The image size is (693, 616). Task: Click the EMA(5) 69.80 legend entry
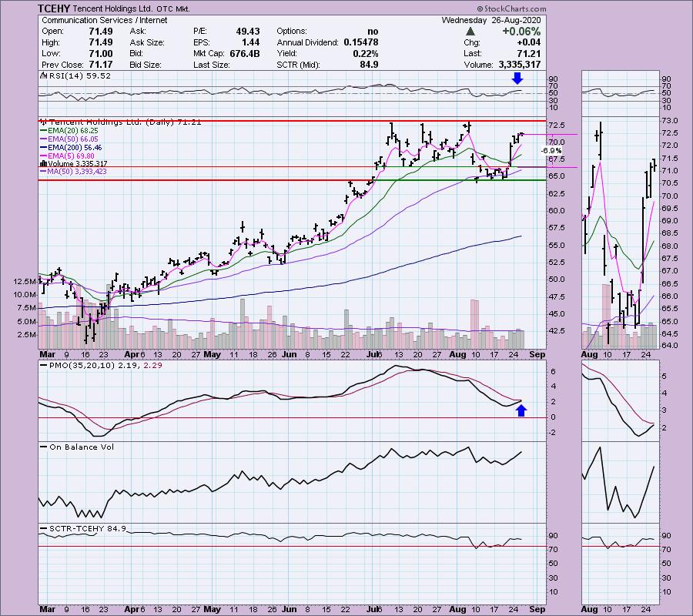pyautogui.click(x=68, y=156)
